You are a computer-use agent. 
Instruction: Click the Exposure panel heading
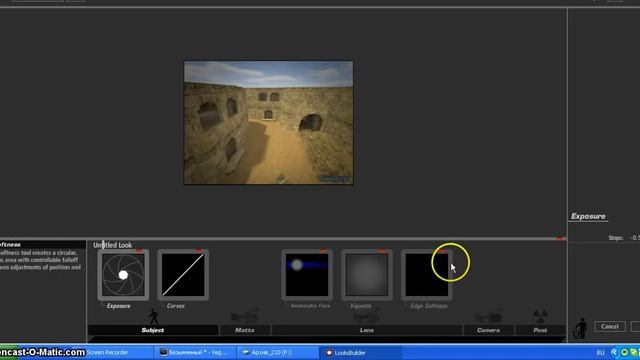pos(588,216)
